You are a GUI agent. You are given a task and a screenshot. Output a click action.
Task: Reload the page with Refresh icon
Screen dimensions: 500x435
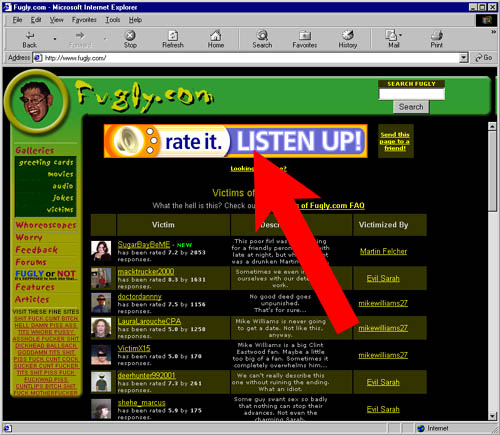tap(173, 39)
